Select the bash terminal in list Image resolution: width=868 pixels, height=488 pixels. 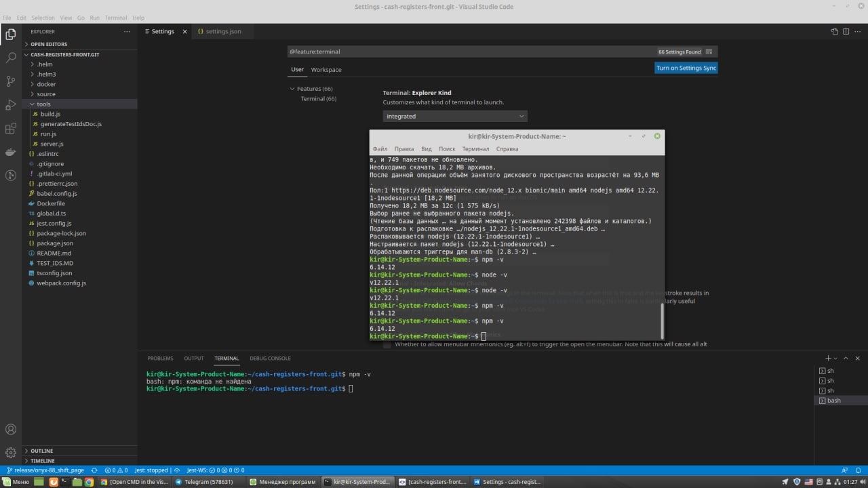pos(840,401)
